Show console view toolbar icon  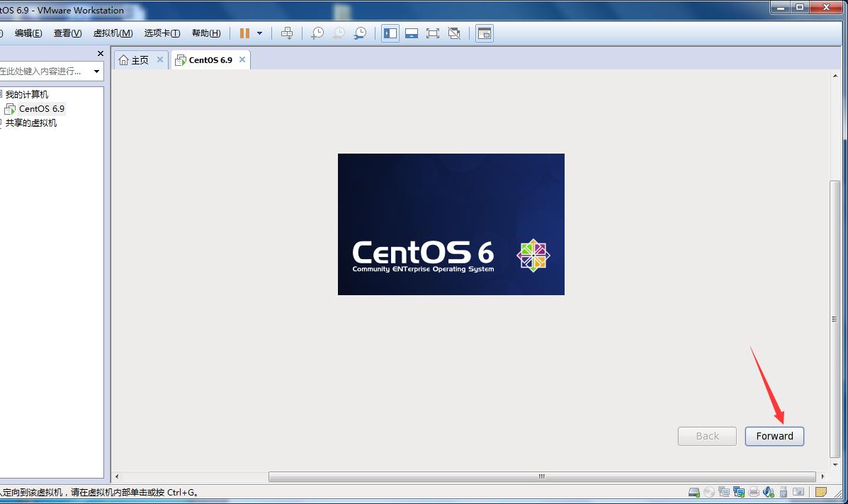coord(485,33)
